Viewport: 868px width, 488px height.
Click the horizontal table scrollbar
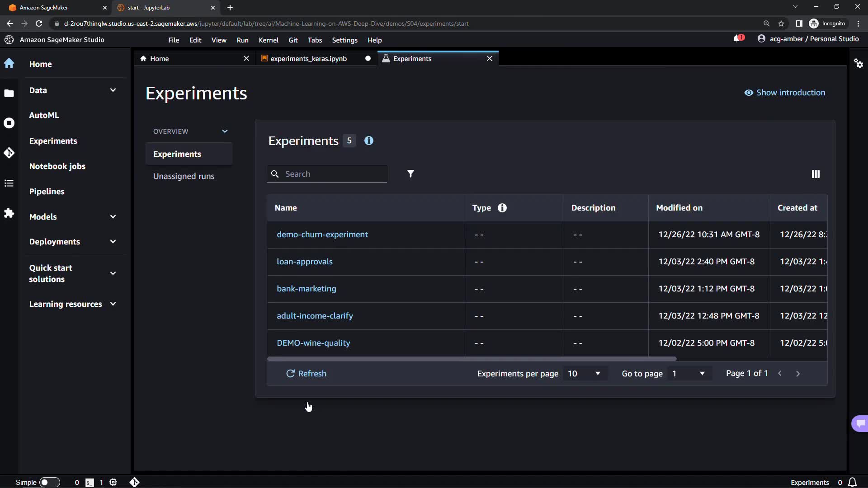[472, 359]
